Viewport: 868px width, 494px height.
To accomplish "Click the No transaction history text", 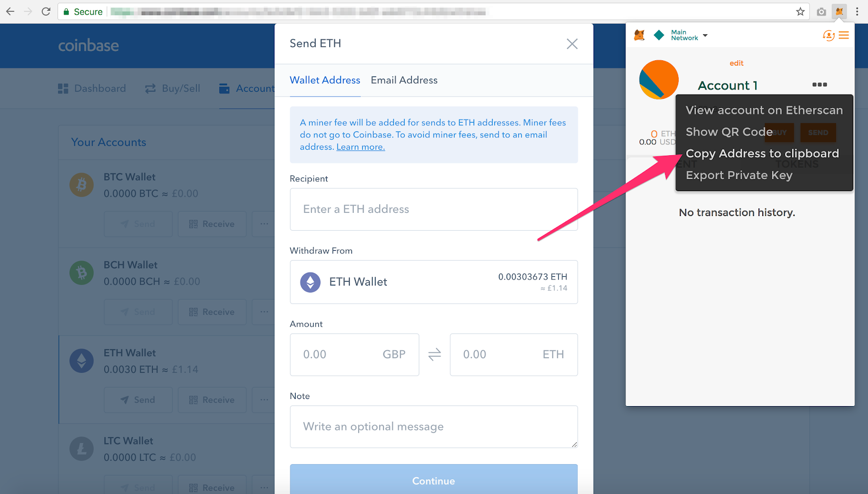I will [x=737, y=213].
